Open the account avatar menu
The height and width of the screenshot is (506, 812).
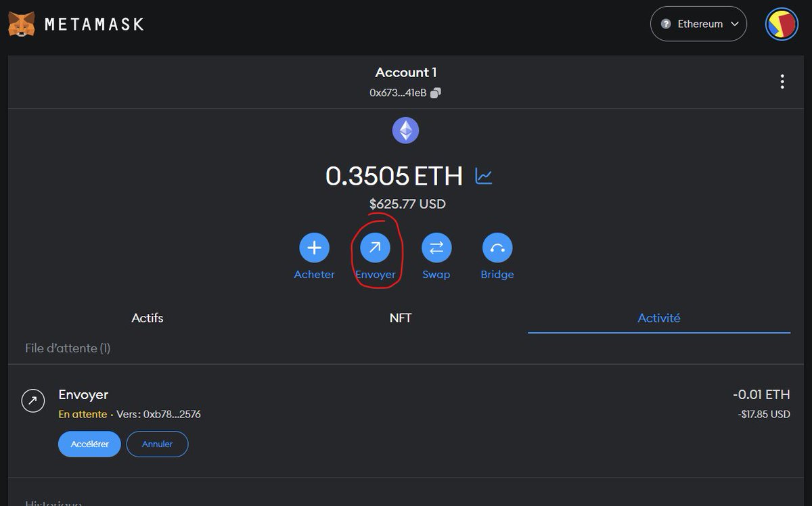point(782,24)
